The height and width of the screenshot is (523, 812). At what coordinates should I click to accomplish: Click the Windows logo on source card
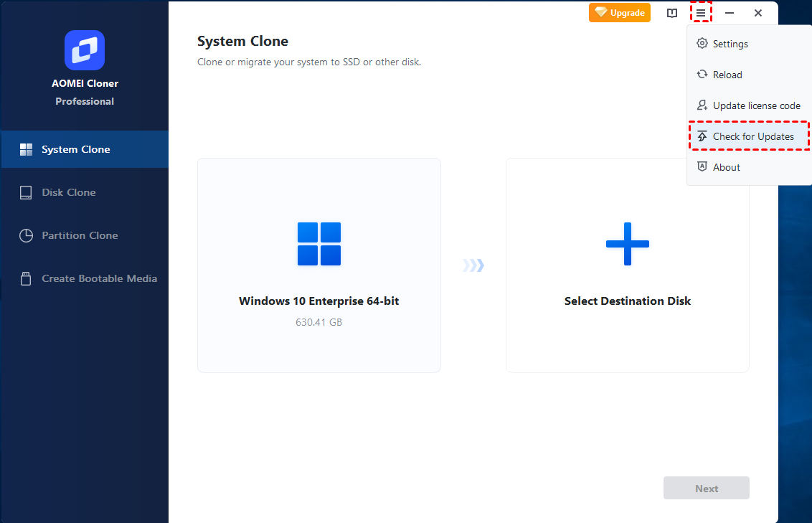point(319,244)
